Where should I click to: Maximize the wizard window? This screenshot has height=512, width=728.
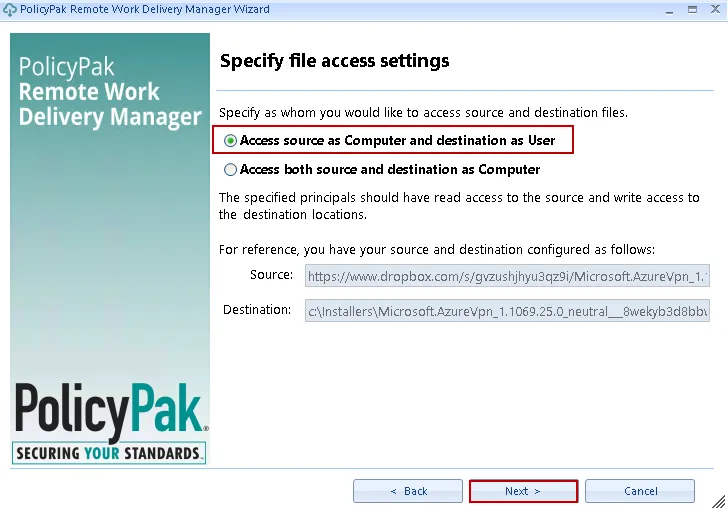tap(690, 9)
